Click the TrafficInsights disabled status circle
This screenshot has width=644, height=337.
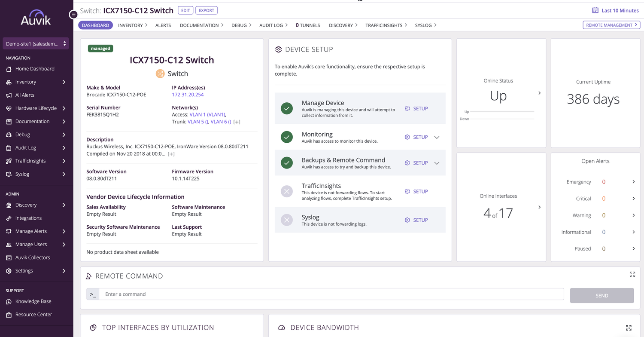tap(287, 192)
